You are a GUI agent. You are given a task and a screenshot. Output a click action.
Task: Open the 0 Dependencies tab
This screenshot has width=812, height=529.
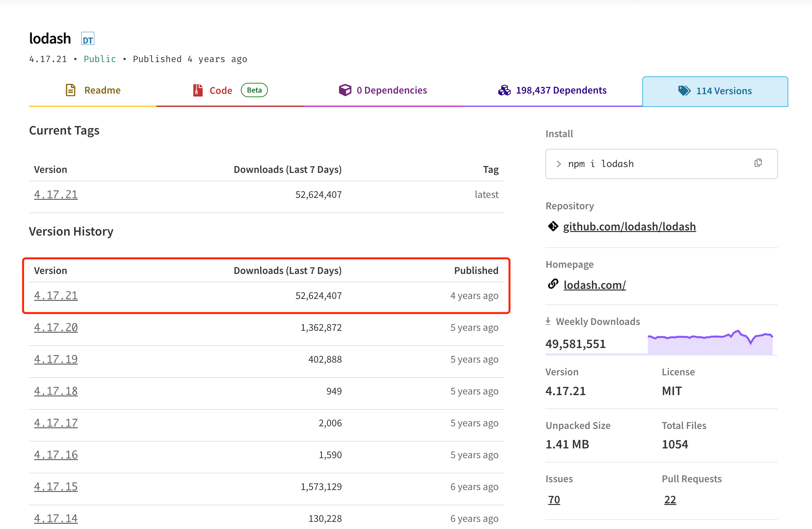(392, 90)
